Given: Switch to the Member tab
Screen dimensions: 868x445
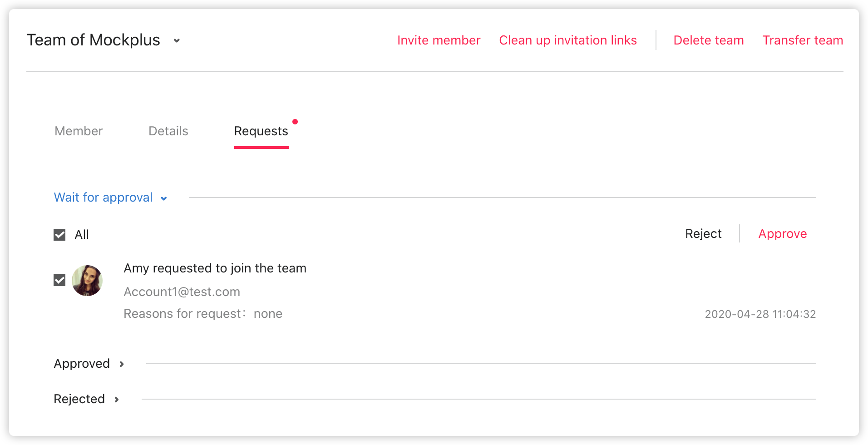Looking at the screenshot, I should click(79, 131).
